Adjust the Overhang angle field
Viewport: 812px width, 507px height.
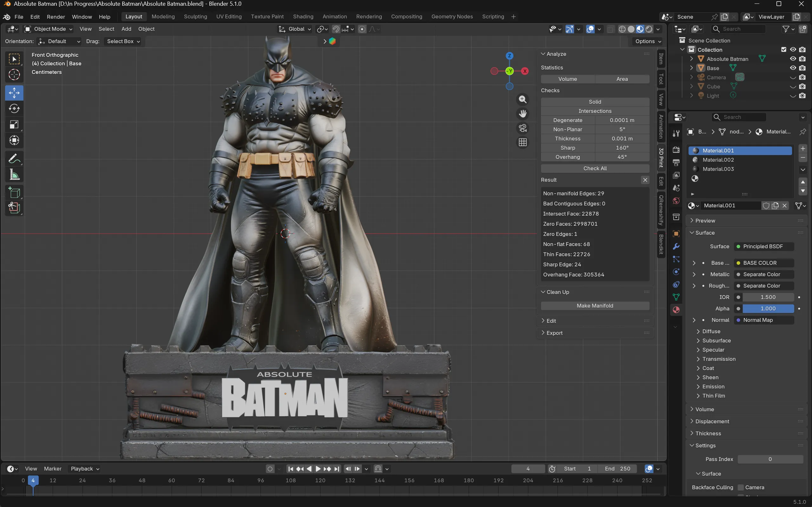click(x=622, y=157)
